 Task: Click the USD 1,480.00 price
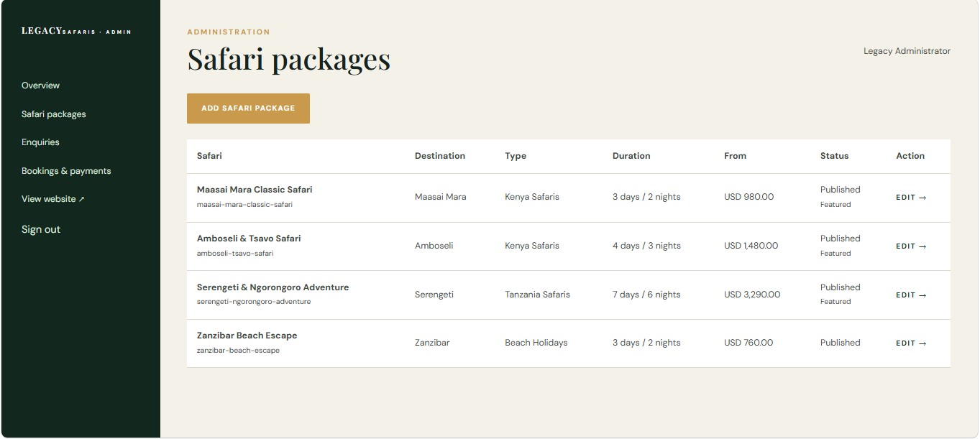(x=751, y=246)
